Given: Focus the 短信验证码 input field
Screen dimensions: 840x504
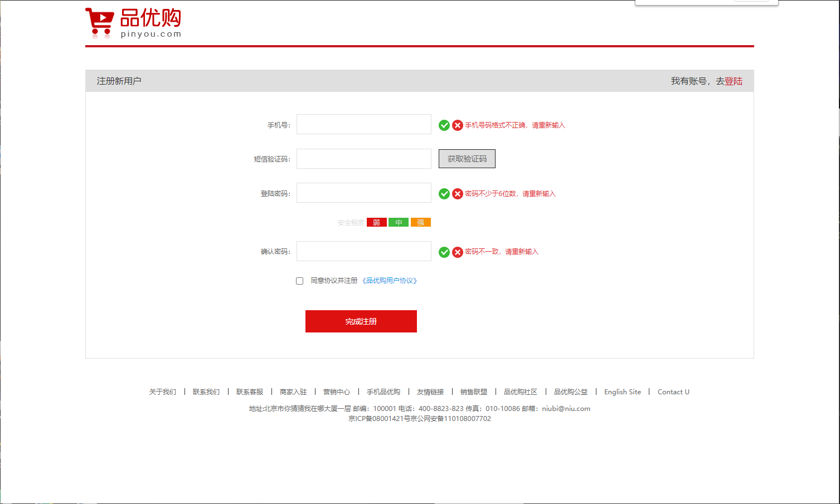Looking at the screenshot, I should coord(364,159).
